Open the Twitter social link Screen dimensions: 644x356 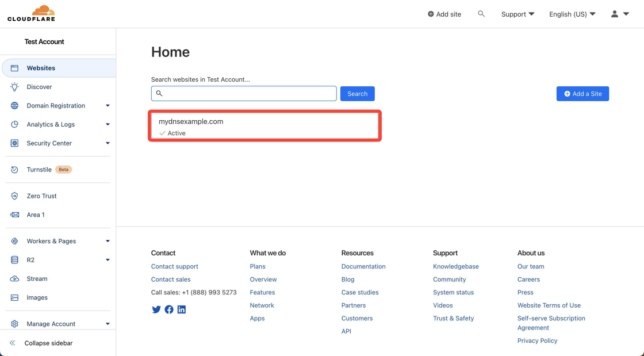(x=156, y=309)
